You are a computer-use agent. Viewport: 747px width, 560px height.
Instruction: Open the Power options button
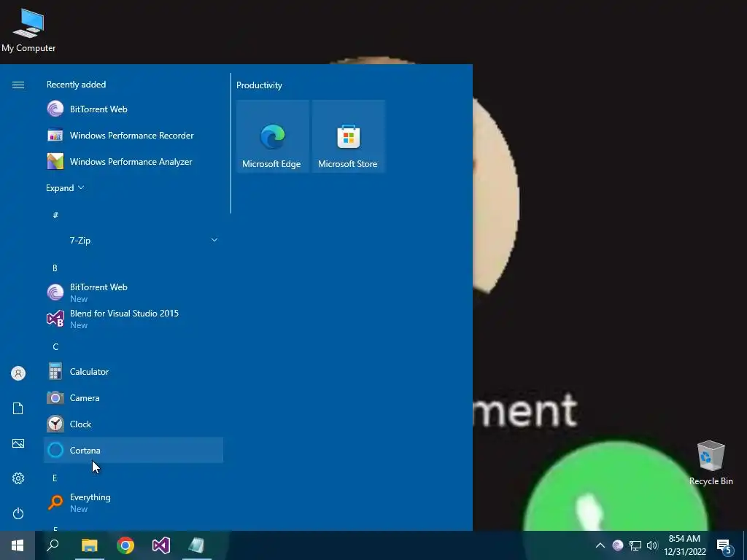[x=18, y=513]
